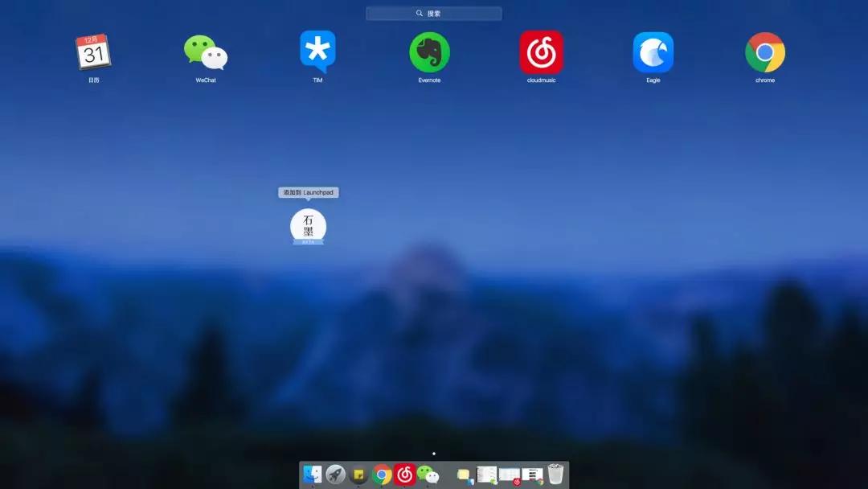
Task: Launch Chrome from Launchpad
Action: tap(764, 50)
